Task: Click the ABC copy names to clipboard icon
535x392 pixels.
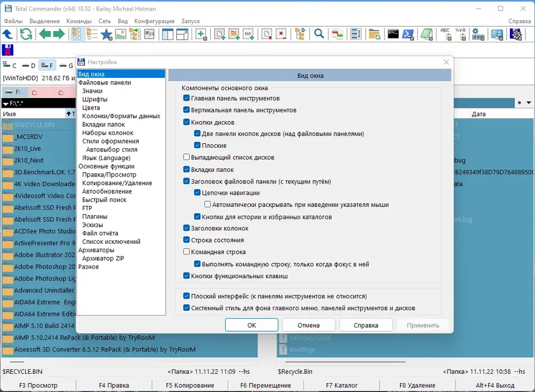Action: (446, 34)
